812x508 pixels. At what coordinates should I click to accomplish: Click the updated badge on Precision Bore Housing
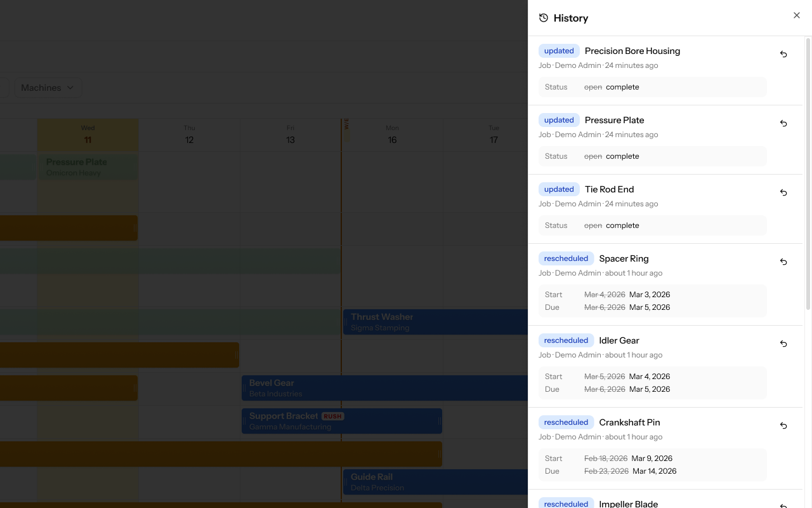click(559, 51)
